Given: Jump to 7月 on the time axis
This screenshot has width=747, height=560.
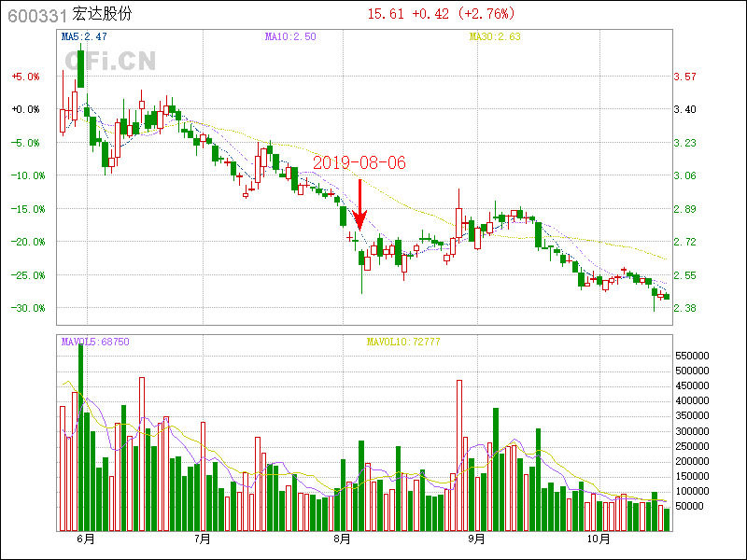Looking at the screenshot, I should pos(202,539).
